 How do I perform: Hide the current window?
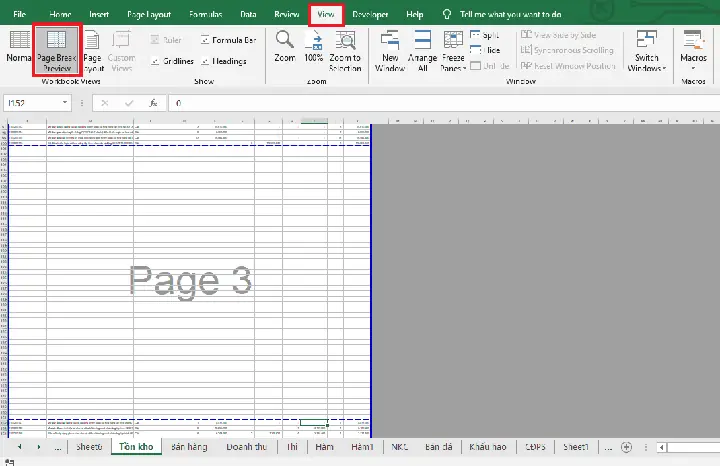[x=485, y=50]
